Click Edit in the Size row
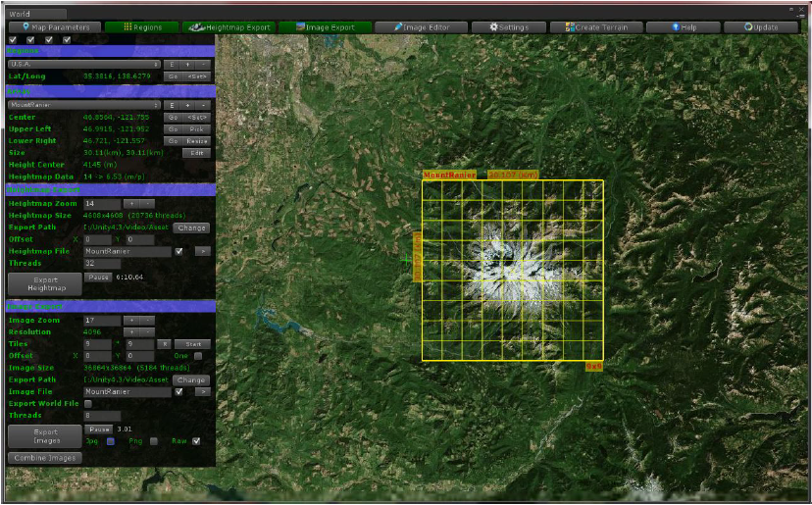The height and width of the screenshot is (505, 812). click(x=197, y=153)
